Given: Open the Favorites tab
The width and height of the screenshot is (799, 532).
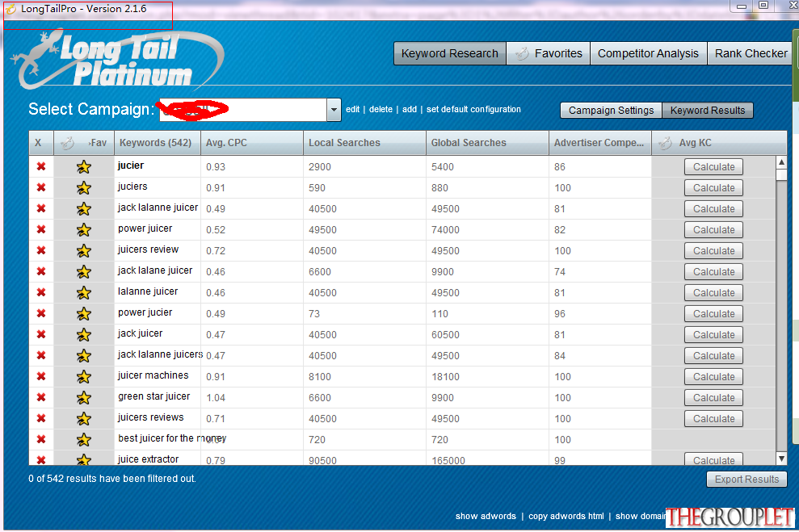Looking at the screenshot, I should 549,53.
